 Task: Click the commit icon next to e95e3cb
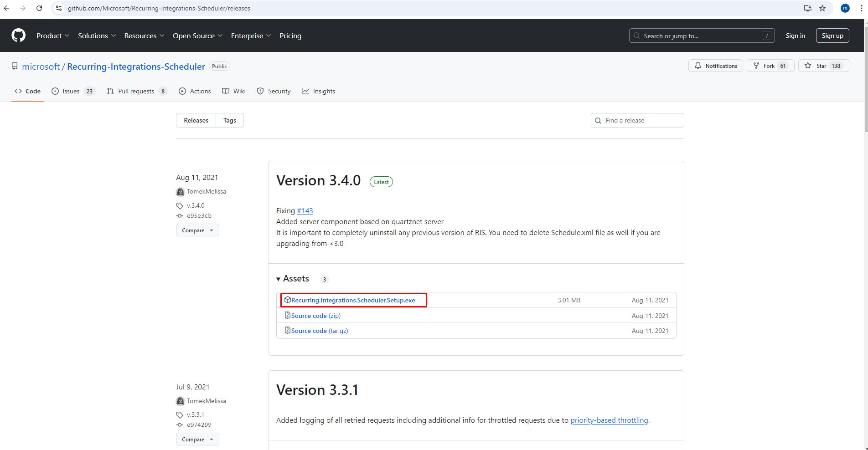[x=180, y=216]
